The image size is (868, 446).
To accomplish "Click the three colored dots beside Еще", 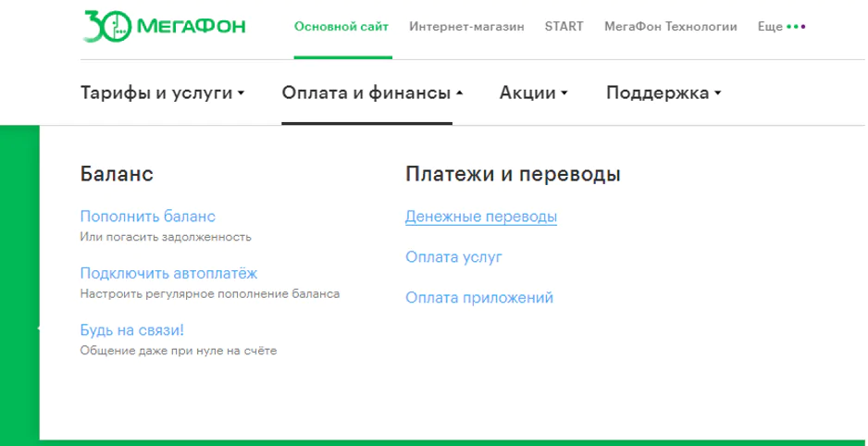I will click(x=796, y=27).
